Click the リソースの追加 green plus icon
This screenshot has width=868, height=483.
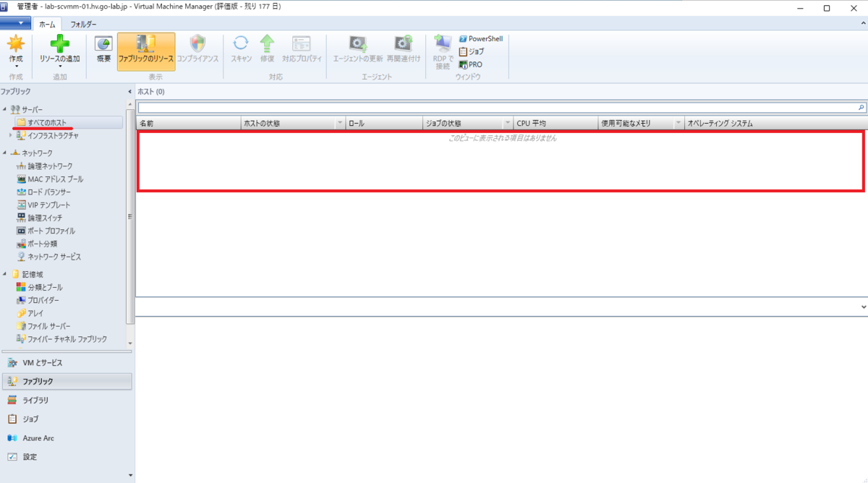pyautogui.click(x=59, y=43)
